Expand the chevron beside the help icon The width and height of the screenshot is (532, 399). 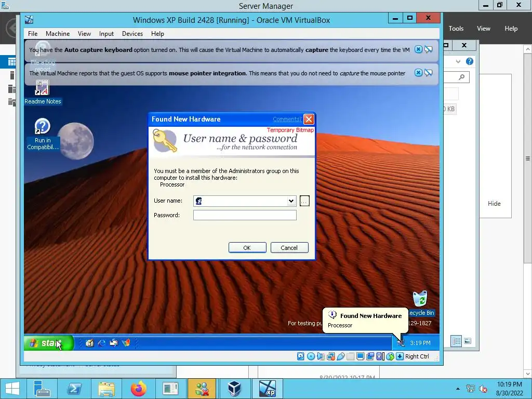458,61
